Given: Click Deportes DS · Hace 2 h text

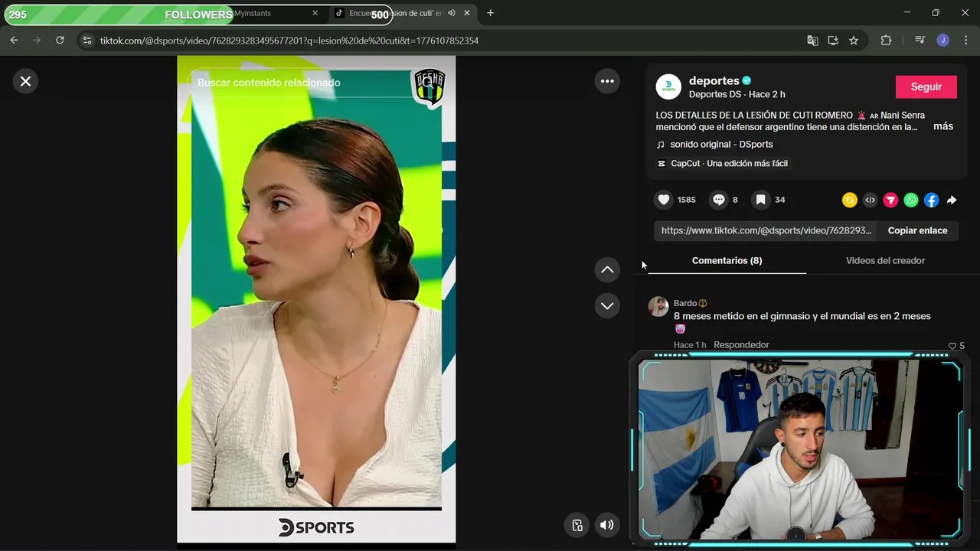Looking at the screenshot, I should pos(737,94).
